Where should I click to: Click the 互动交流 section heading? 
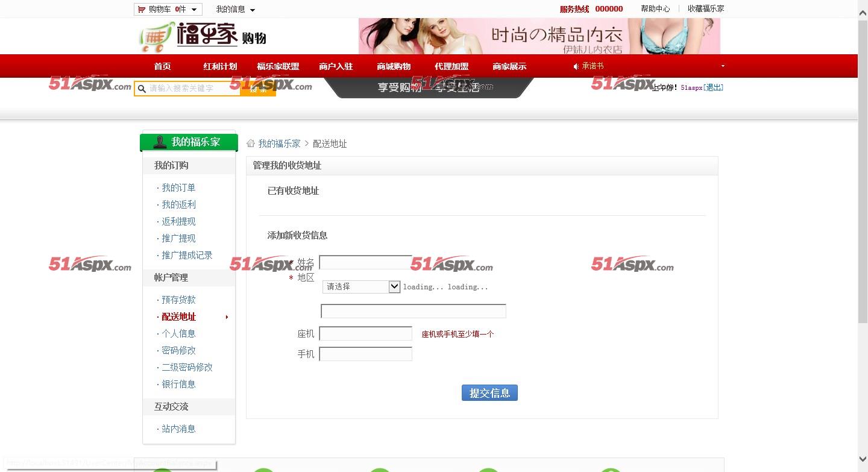pos(171,406)
